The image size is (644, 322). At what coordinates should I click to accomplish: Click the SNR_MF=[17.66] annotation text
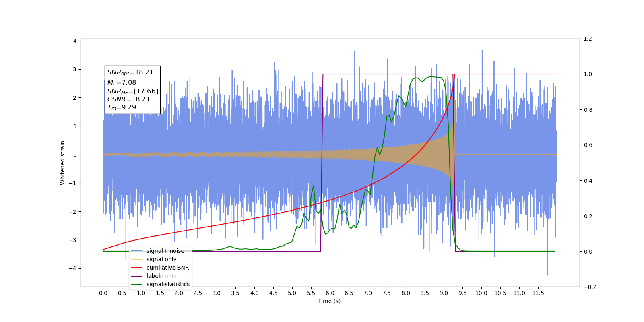[133, 91]
